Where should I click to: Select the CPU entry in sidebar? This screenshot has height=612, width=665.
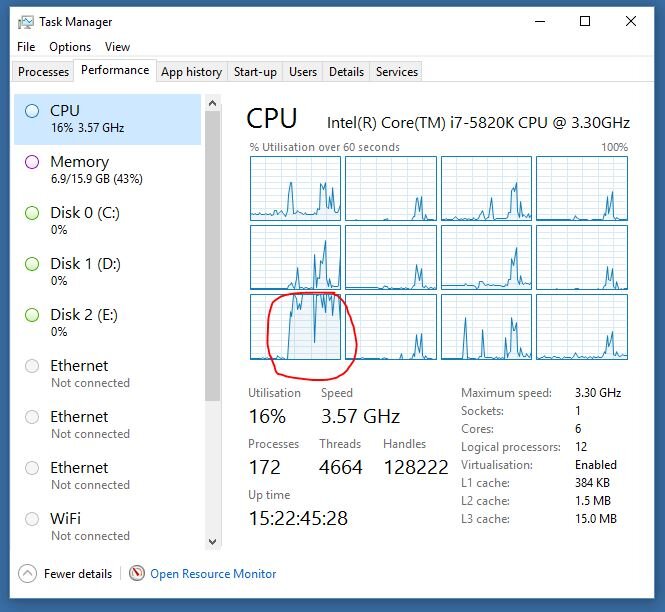click(x=107, y=119)
